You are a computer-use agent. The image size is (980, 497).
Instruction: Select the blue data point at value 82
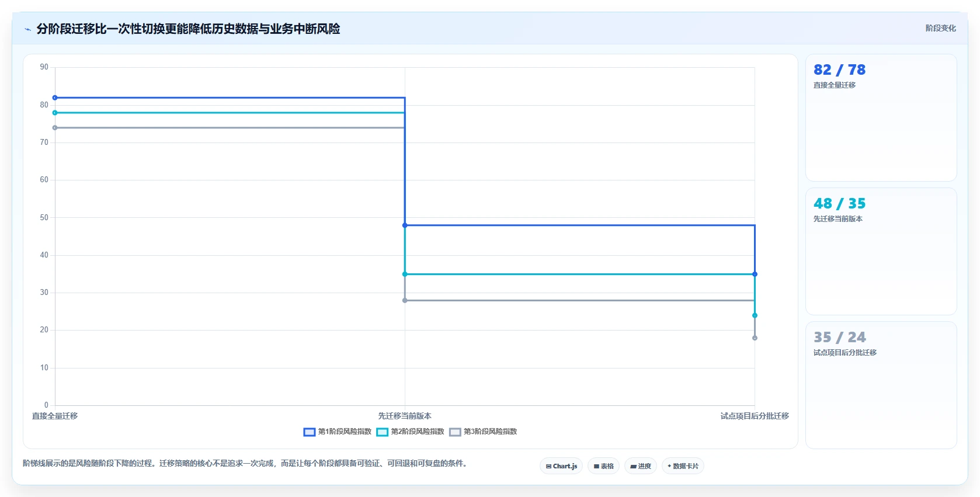[55, 98]
